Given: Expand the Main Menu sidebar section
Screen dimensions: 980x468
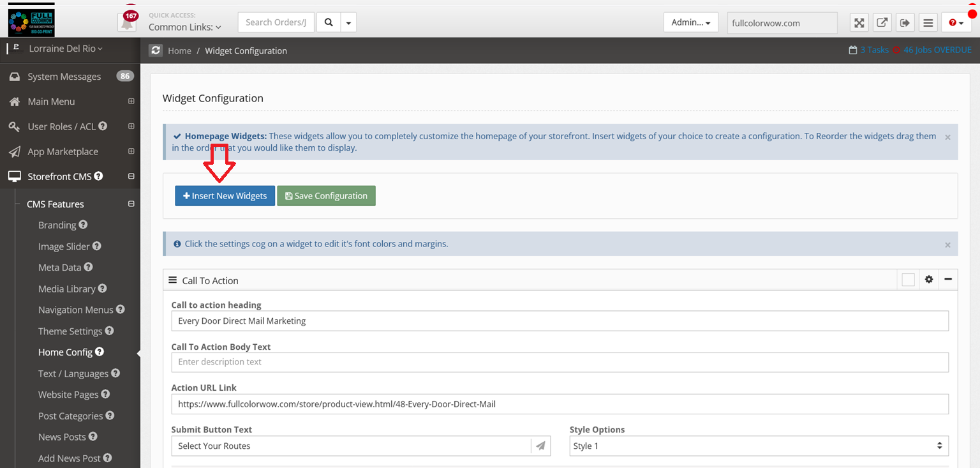Looking at the screenshot, I should [131, 102].
